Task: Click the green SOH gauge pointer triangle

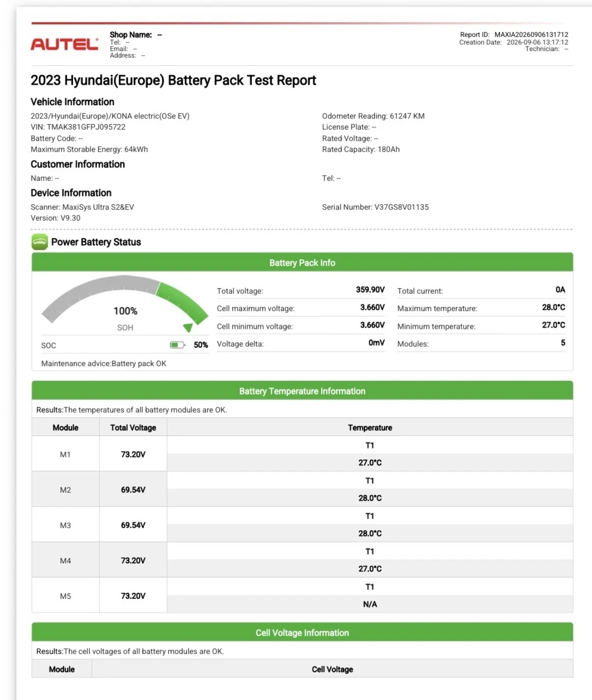Action: point(188,327)
